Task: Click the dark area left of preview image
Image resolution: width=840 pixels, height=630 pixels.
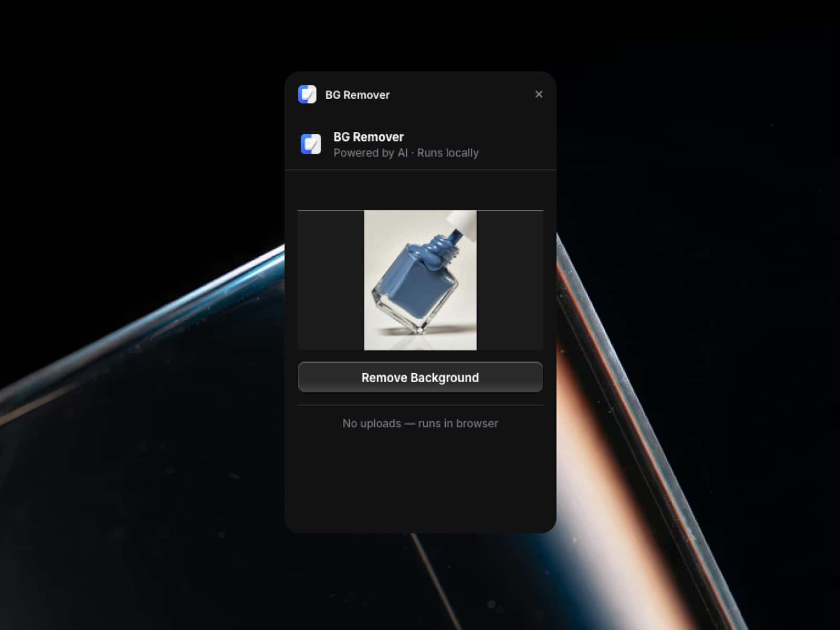Action: (x=331, y=280)
